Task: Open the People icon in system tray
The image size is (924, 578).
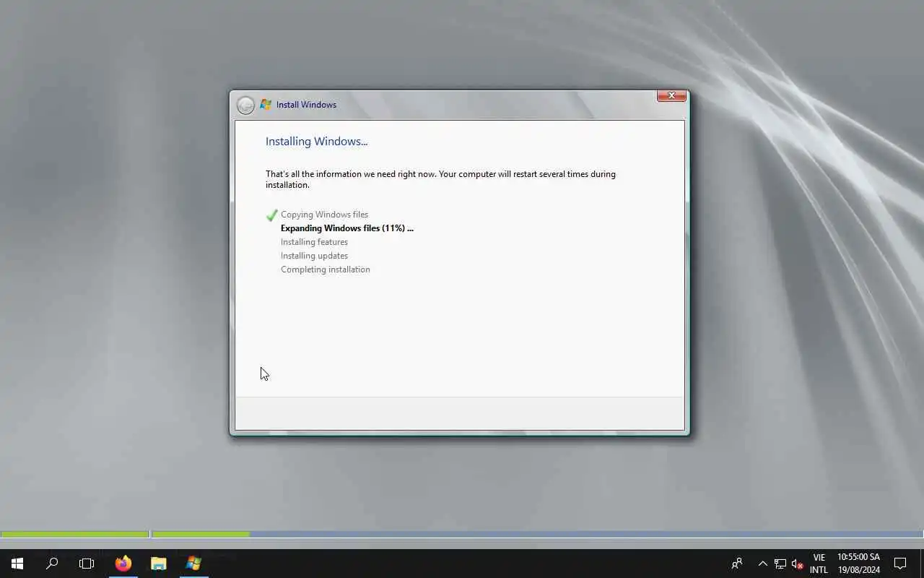Action: (737, 564)
